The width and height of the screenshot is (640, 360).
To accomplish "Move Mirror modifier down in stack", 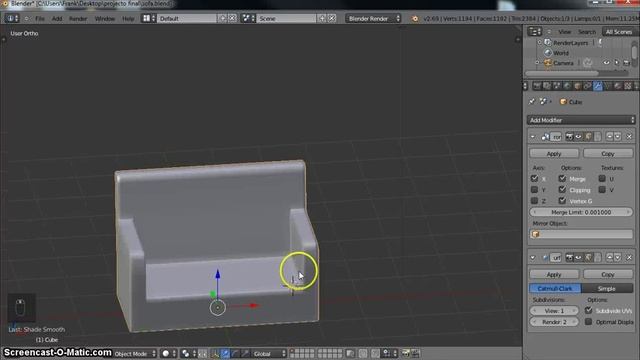I will pos(618,137).
